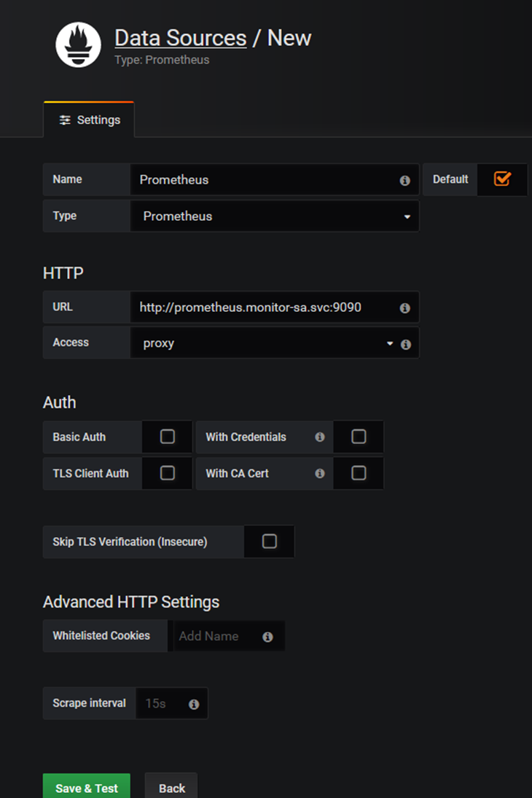Click the Prometheus flame logo icon
The height and width of the screenshot is (798, 532).
[x=78, y=44]
